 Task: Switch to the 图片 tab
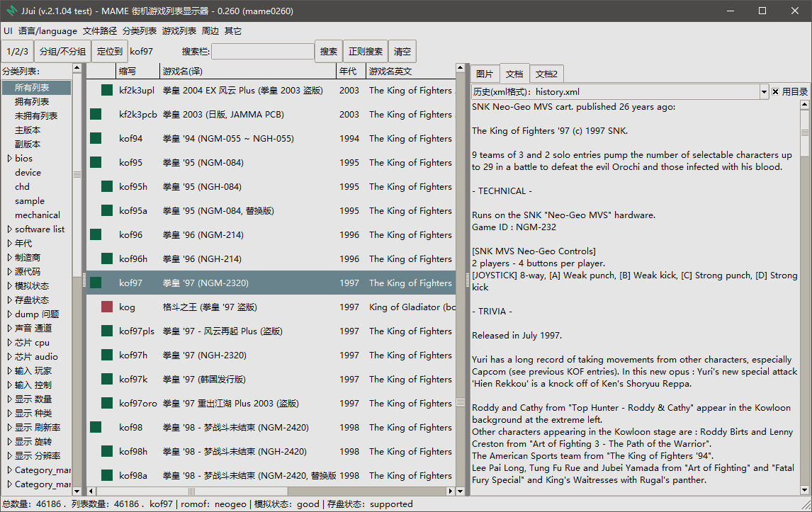point(485,74)
